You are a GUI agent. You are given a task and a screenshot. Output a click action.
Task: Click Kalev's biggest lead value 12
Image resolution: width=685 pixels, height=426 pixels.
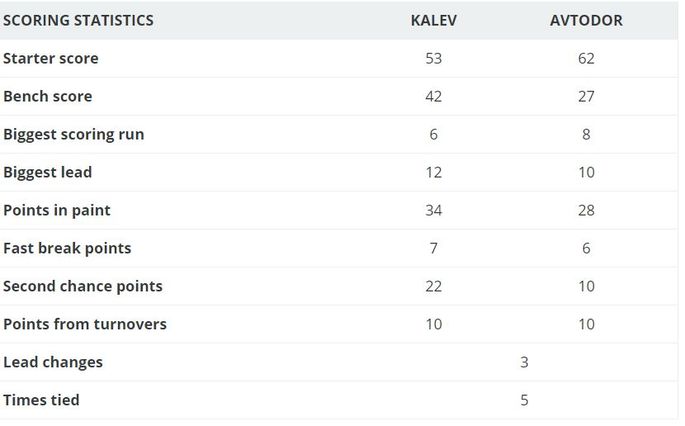click(x=434, y=173)
